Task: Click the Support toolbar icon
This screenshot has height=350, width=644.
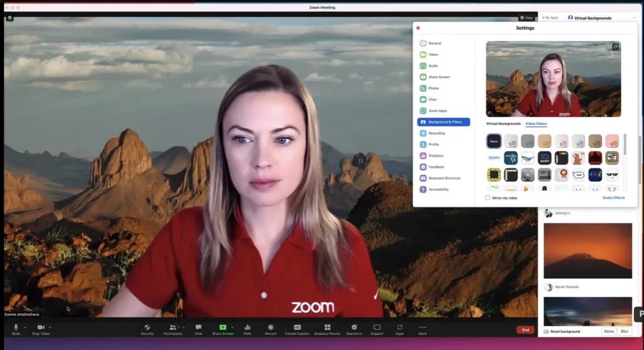Action: [x=377, y=329]
